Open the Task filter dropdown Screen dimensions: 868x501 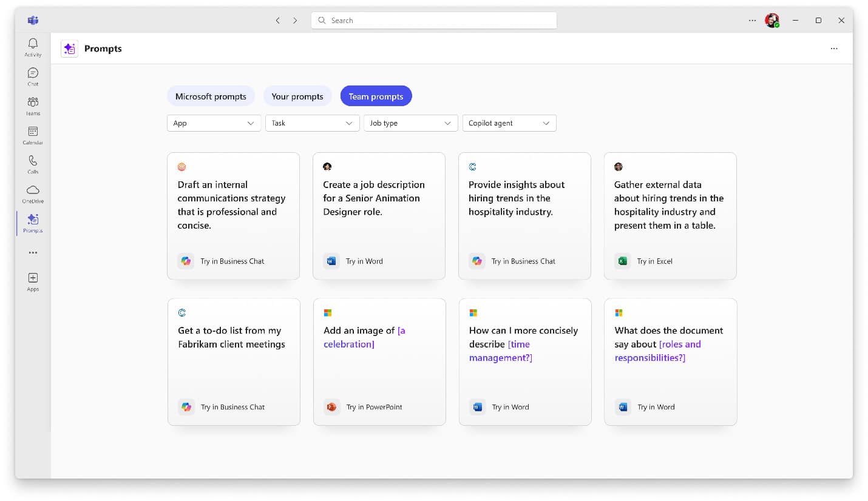312,123
